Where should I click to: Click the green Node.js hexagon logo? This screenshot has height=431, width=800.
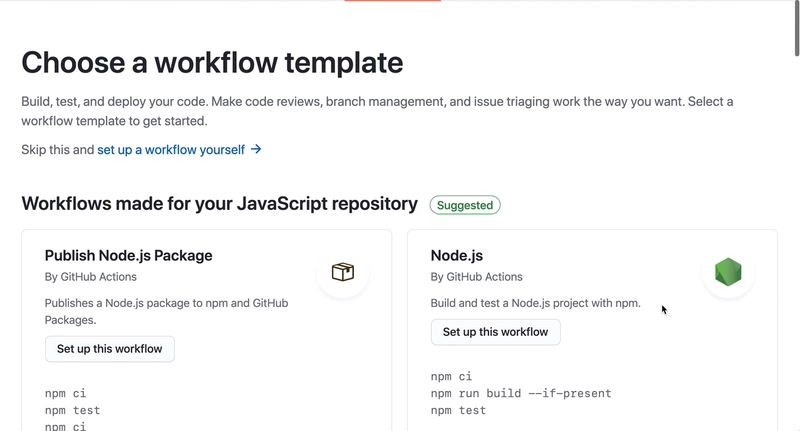tap(728, 272)
